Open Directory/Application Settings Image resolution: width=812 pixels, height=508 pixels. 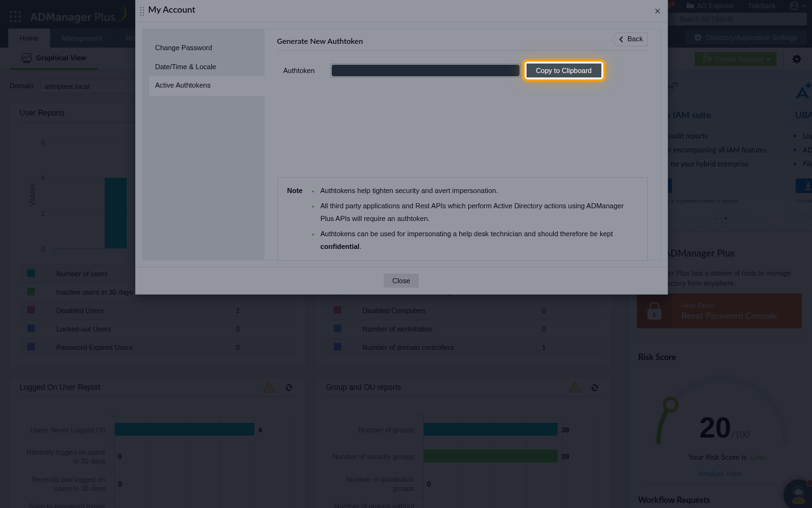point(745,37)
